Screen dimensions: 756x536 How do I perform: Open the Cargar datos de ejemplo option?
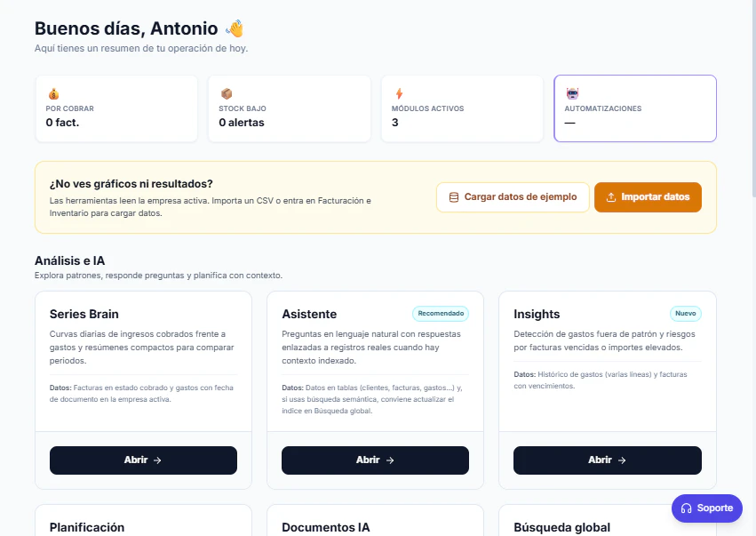(513, 197)
